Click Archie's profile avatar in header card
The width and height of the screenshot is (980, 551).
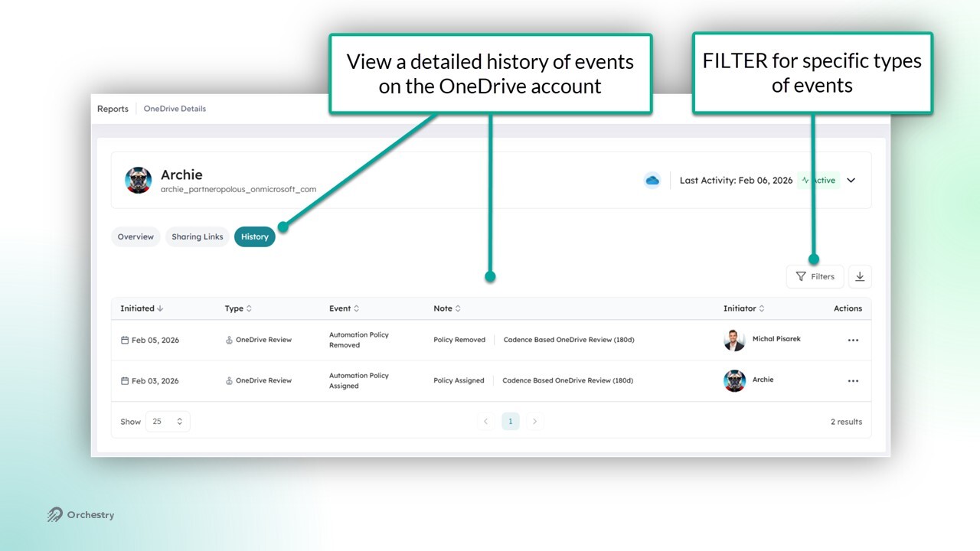point(139,180)
